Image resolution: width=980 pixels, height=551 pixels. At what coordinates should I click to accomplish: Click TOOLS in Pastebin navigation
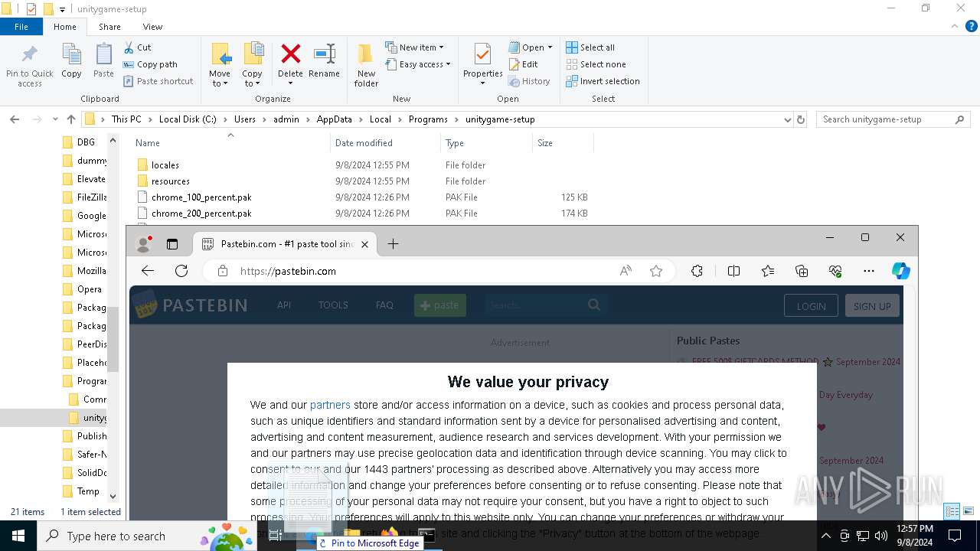coord(333,305)
